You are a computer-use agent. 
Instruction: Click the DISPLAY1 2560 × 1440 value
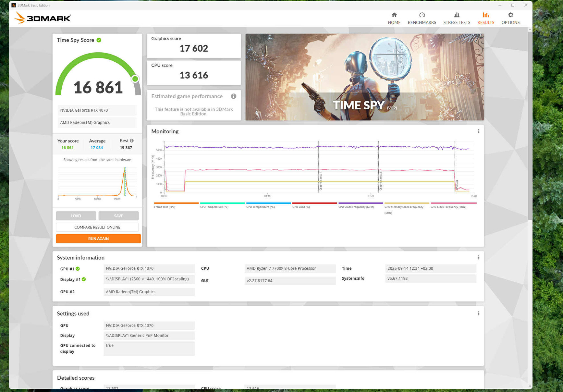pyautogui.click(x=149, y=279)
